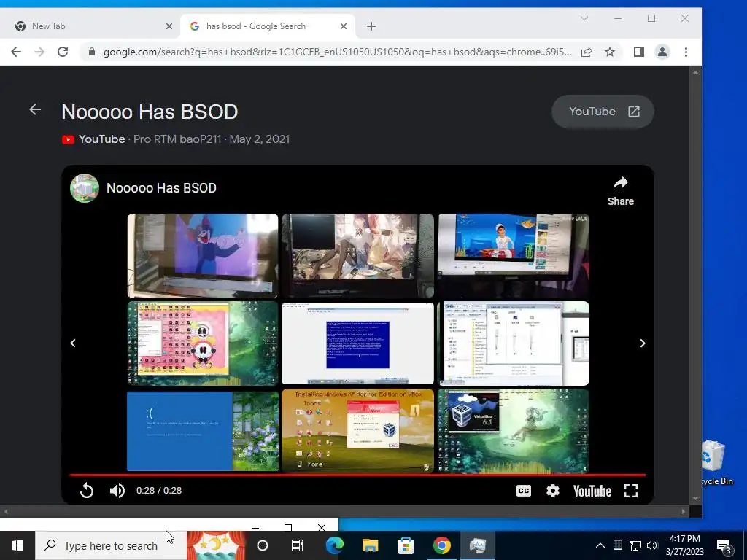Viewport: 747px width, 560px height.
Task: Close the has bsod Google Search tab
Action: coord(344,26)
